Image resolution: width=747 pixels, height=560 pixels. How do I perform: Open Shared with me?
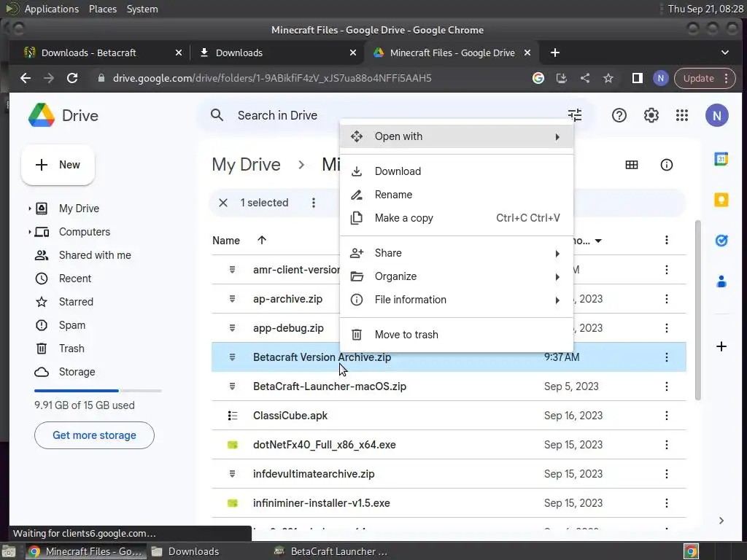click(x=95, y=255)
